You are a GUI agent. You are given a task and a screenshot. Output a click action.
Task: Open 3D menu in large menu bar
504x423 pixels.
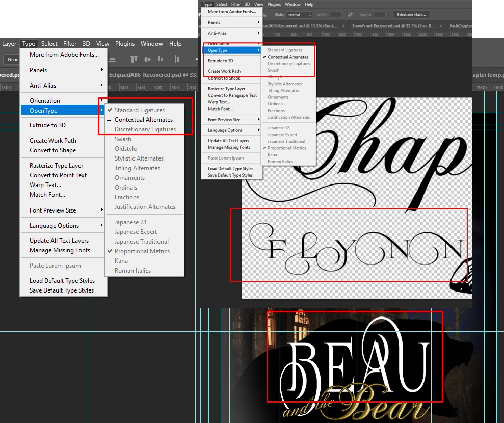tap(86, 44)
